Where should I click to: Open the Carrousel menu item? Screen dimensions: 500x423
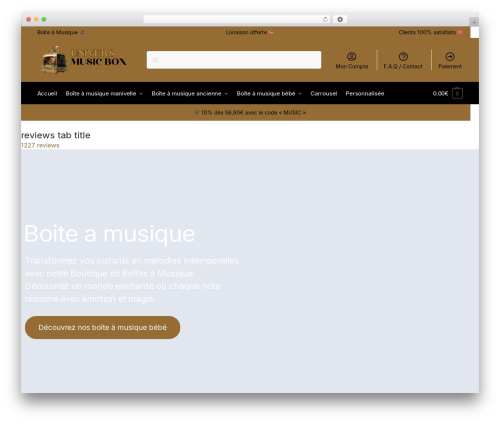[x=324, y=94]
